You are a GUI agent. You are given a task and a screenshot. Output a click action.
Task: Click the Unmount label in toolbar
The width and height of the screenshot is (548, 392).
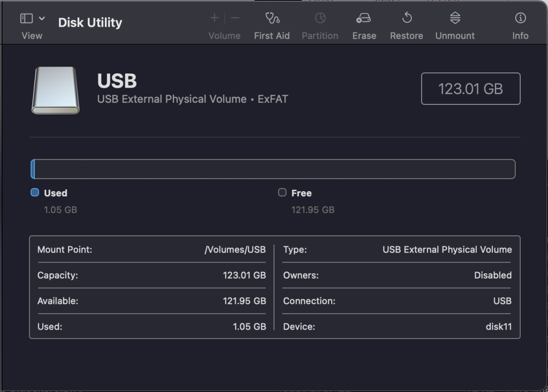pos(455,36)
